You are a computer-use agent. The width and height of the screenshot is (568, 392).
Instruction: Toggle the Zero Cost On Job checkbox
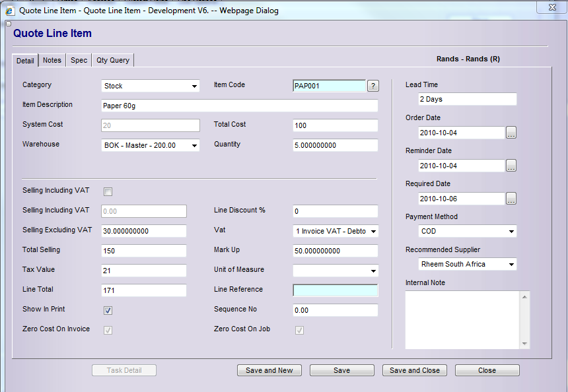coord(300,331)
